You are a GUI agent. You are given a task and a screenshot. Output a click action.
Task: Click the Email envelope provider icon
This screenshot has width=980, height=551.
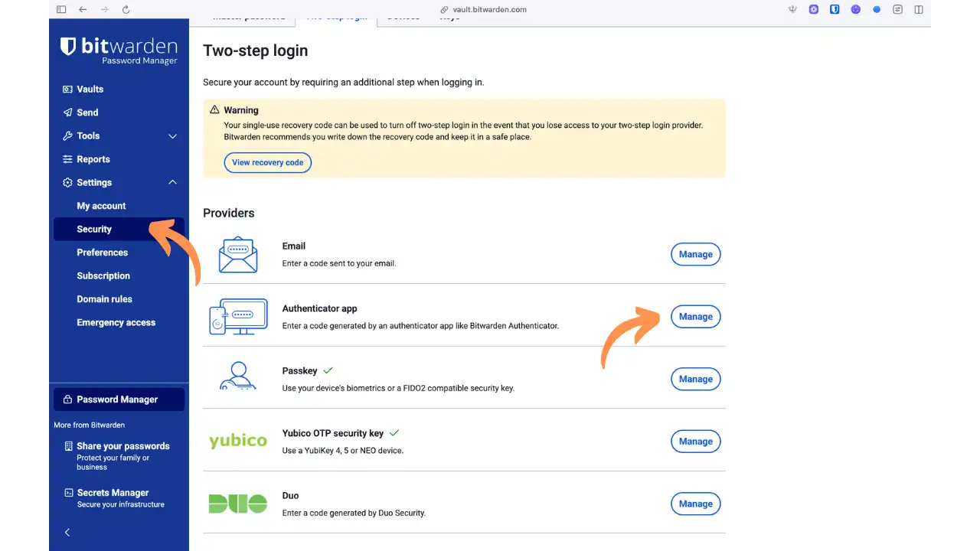click(x=238, y=253)
